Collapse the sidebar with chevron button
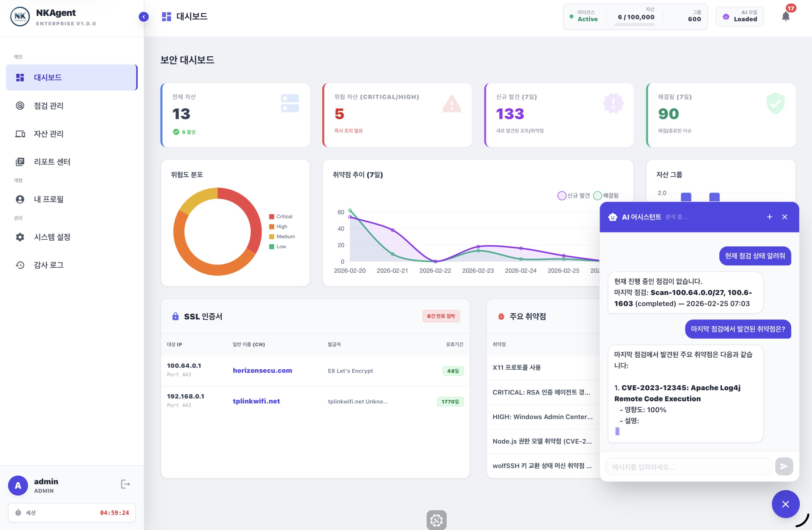The image size is (812, 530). (x=144, y=17)
